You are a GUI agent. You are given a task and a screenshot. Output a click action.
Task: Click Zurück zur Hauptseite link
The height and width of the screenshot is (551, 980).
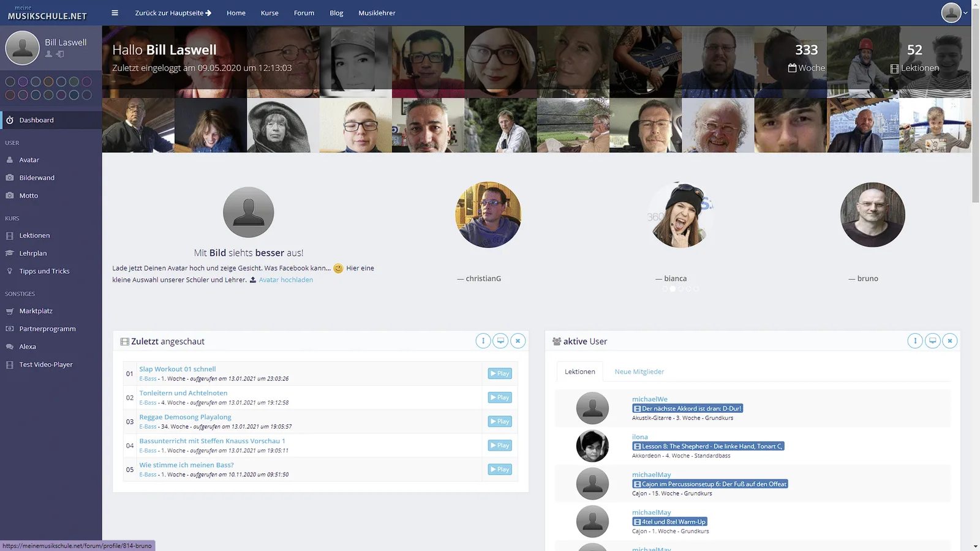tap(173, 13)
